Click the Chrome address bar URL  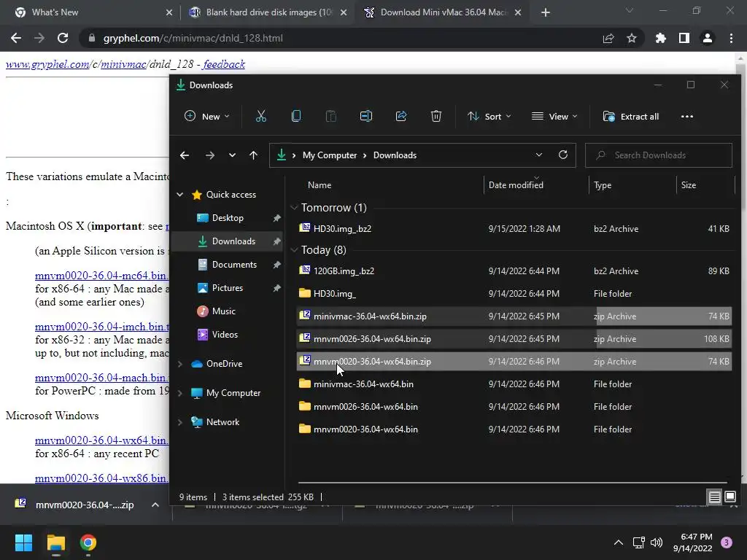(x=193, y=38)
